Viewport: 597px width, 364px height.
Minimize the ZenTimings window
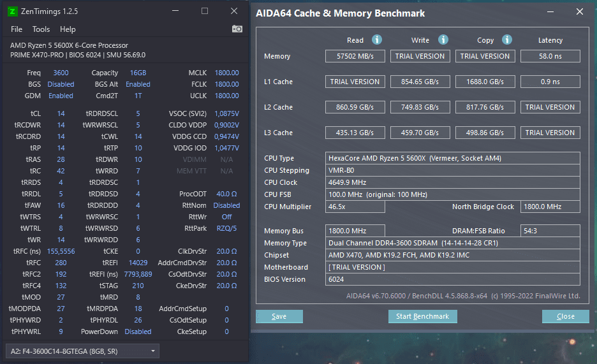coord(175,11)
